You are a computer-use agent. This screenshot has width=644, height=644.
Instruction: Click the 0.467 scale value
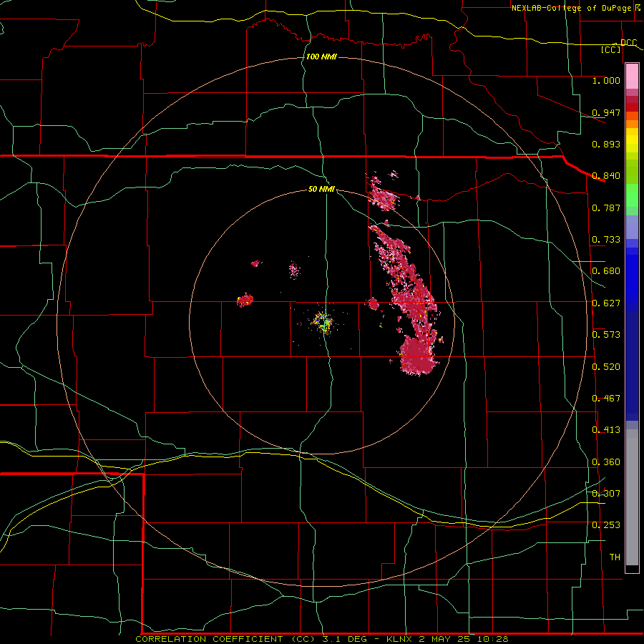tap(606, 398)
